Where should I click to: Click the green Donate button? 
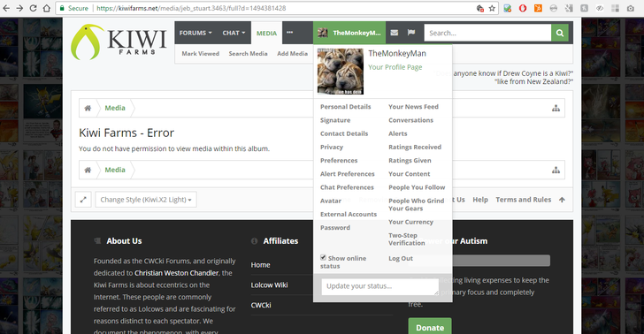[430, 328]
